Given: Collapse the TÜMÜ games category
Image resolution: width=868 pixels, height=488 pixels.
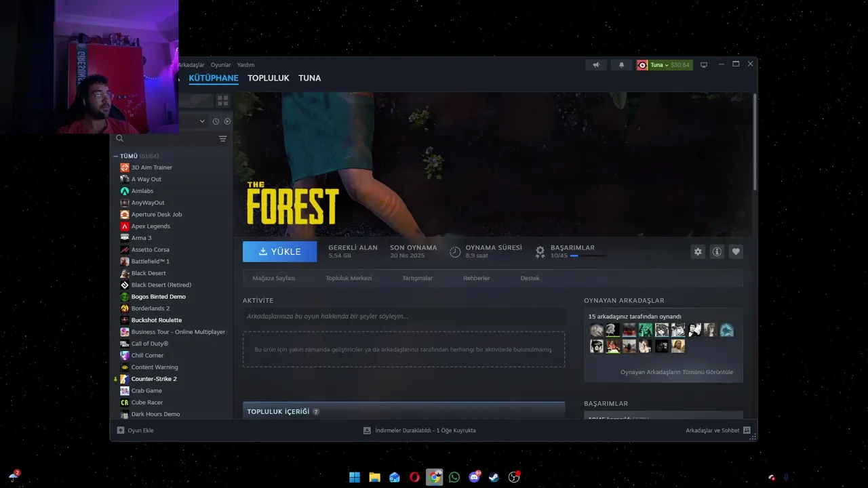Looking at the screenshot, I should (116, 156).
